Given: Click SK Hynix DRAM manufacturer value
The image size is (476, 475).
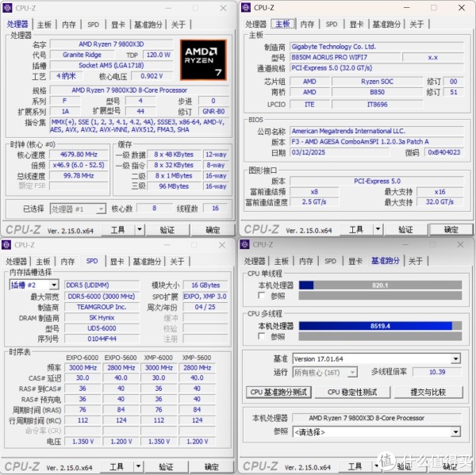Looking at the screenshot, I should 102,318.
